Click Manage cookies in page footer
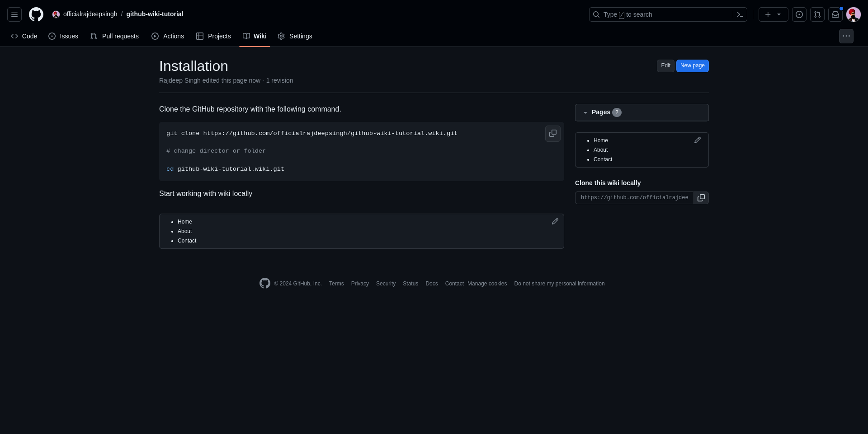This screenshot has height=434, width=868. pos(487,284)
